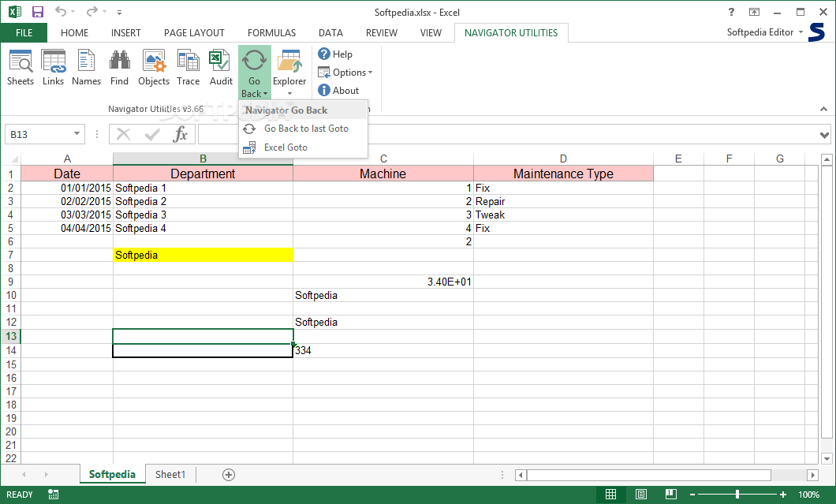This screenshot has height=504, width=836.
Task: Select the date cell 04/04/2015
Action: (x=67, y=228)
